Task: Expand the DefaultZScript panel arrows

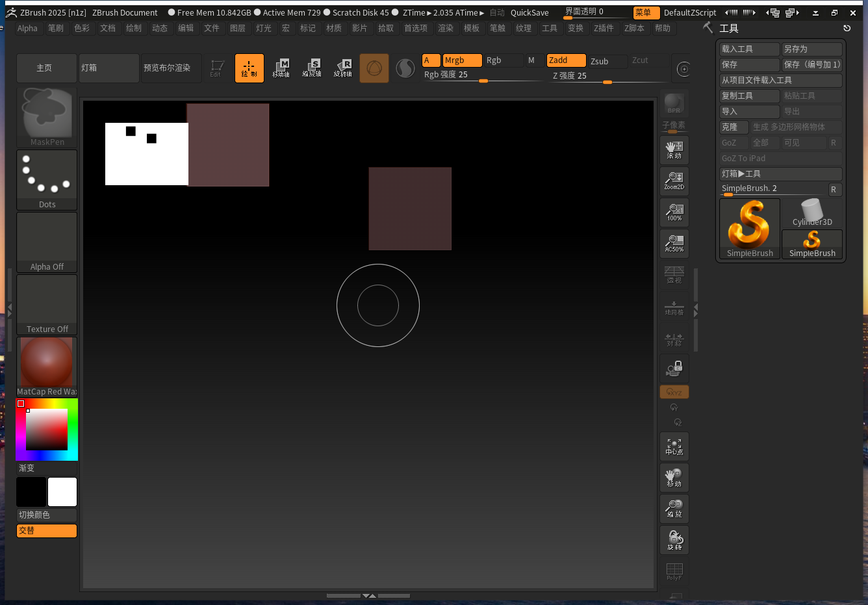Action: click(741, 12)
